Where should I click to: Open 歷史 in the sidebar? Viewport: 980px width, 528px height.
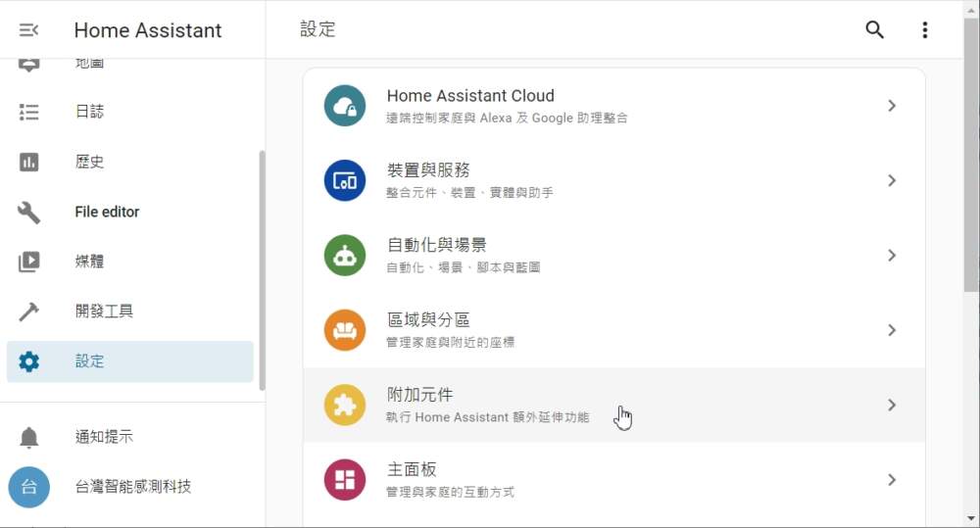[89, 162]
